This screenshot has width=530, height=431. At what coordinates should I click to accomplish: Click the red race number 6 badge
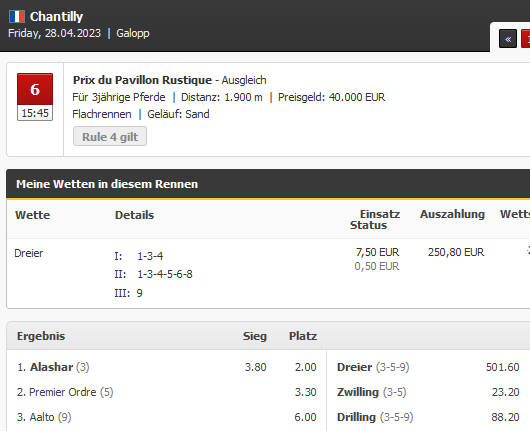35,89
